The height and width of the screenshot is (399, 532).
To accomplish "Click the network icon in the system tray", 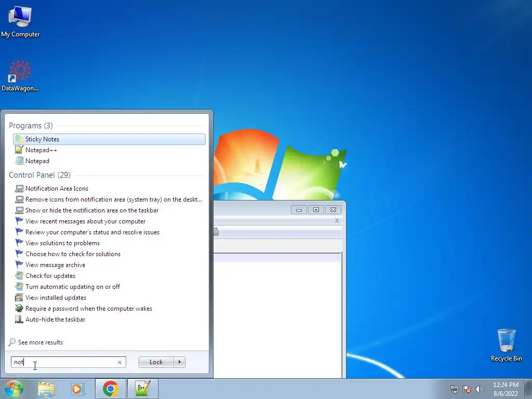I will coord(454,389).
